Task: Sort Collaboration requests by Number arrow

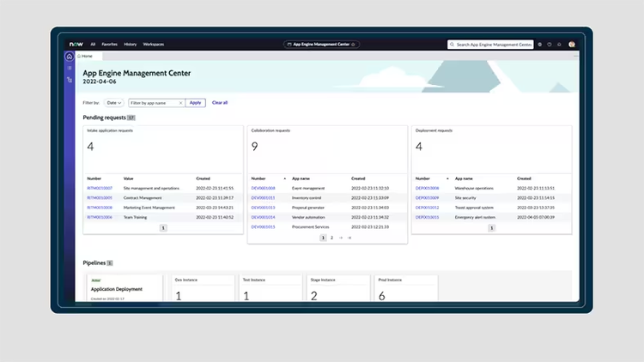Action: (284, 178)
